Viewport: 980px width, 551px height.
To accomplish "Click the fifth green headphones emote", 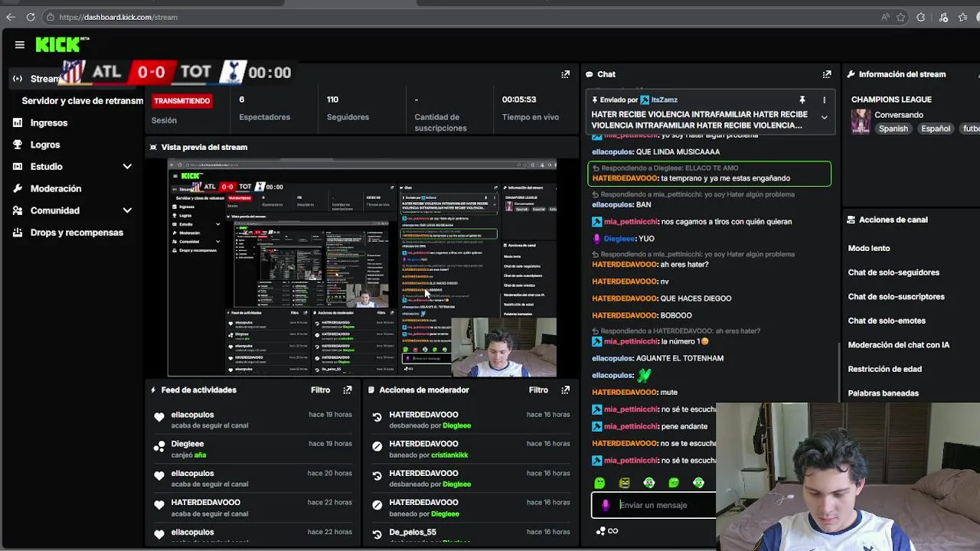I will (x=698, y=483).
